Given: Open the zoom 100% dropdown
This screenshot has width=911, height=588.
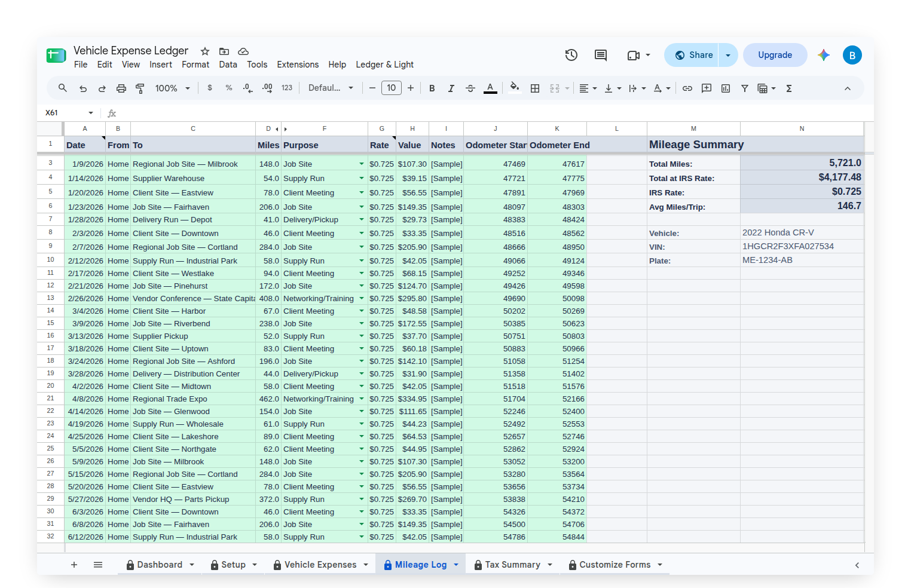Looking at the screenshot, I should (x=172, y=88).
